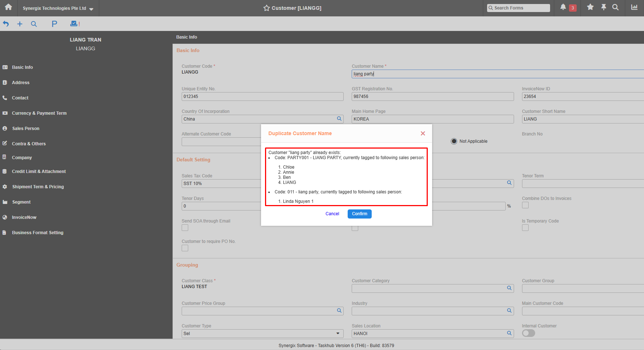Select the pin icon in the header
The image size is (644, 350).
(x=603, y=7)
